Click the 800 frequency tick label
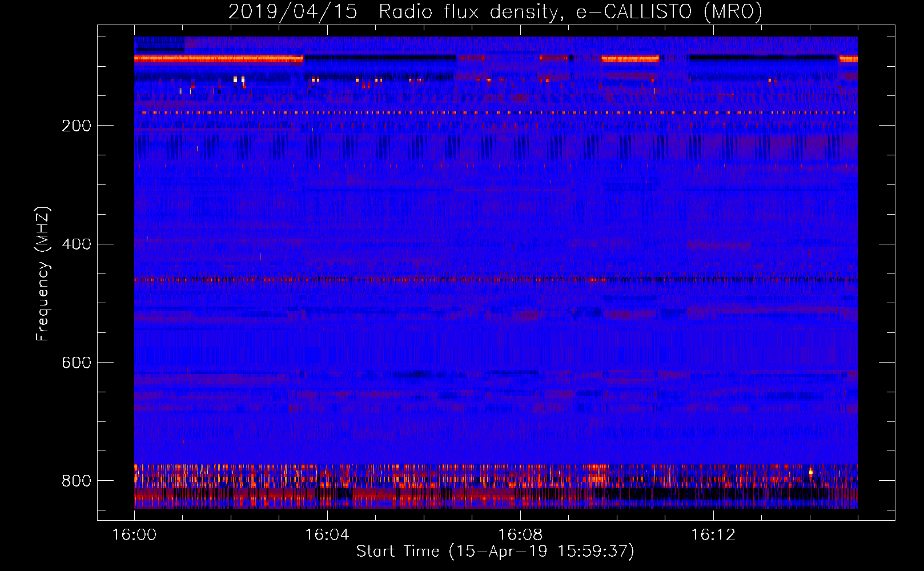 click(x=77, y=481)
